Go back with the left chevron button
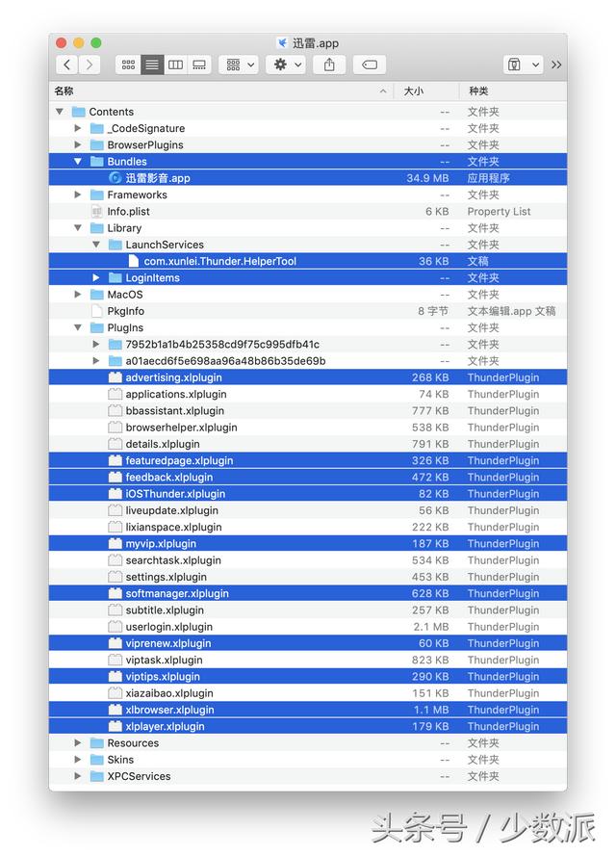This screenshot has width=616, height=856. point(67,65)
